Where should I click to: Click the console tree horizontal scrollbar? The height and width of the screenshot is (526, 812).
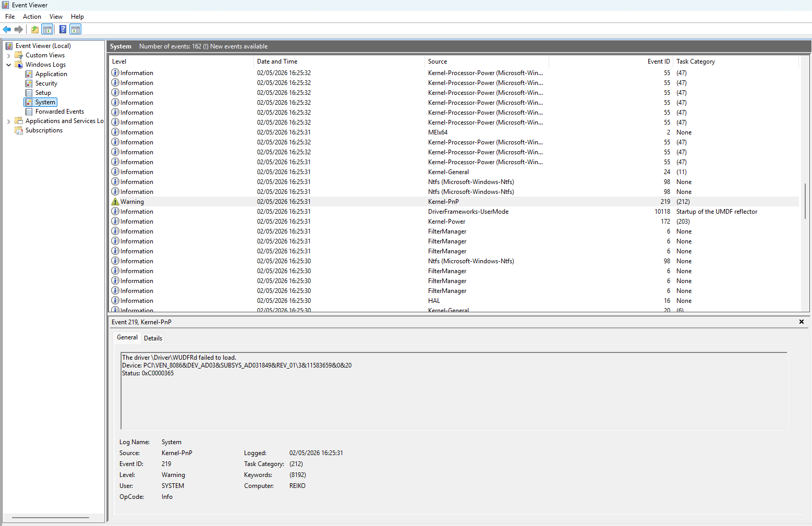[x=51, y=518]
